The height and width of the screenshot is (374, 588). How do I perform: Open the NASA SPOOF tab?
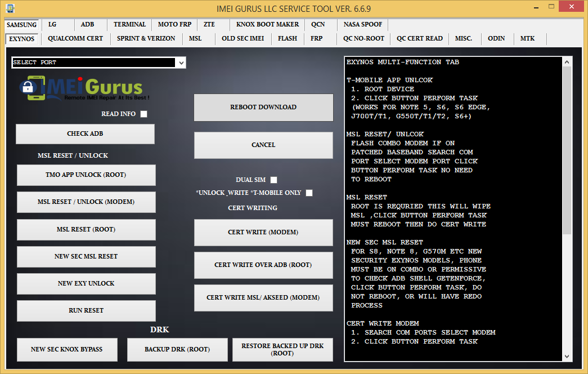(362, 24)
